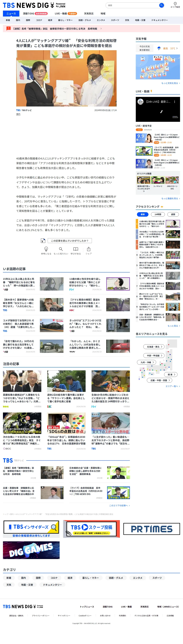Click the シェア share icon

[89, 249]
